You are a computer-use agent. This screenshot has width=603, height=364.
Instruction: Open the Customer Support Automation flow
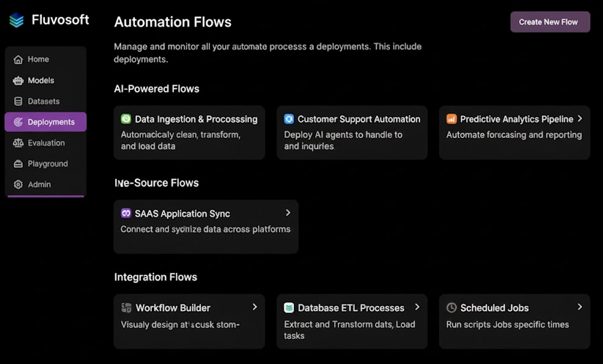[352, 132]
